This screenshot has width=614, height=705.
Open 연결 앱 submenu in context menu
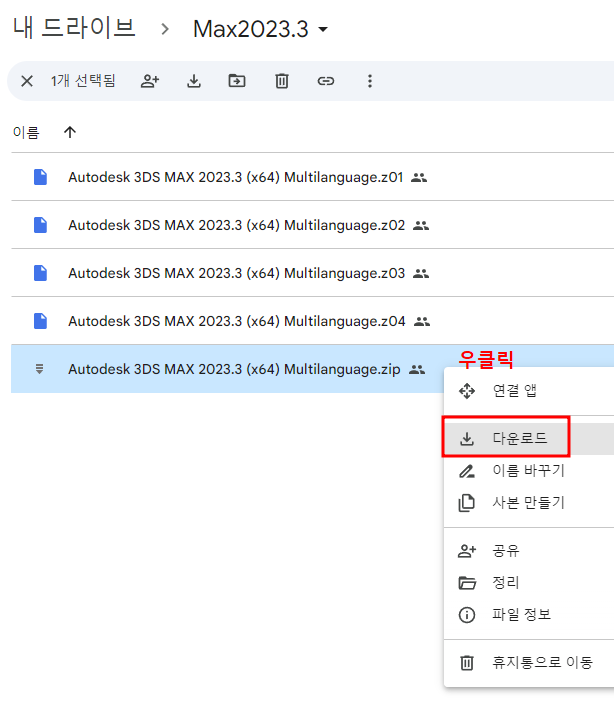point(529,391)
